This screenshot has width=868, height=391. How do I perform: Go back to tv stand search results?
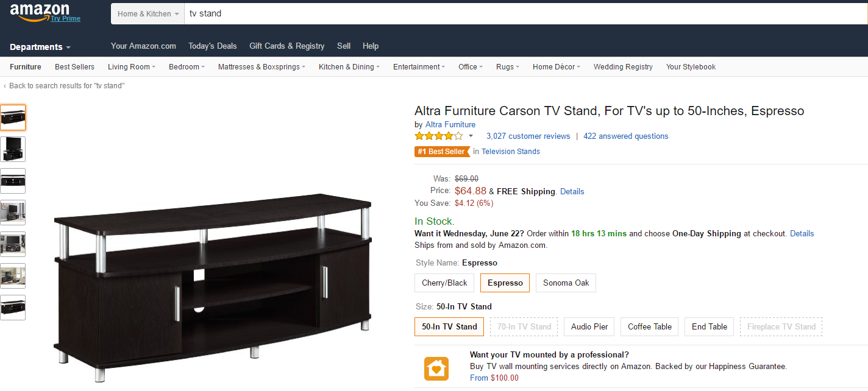point(66,86)
